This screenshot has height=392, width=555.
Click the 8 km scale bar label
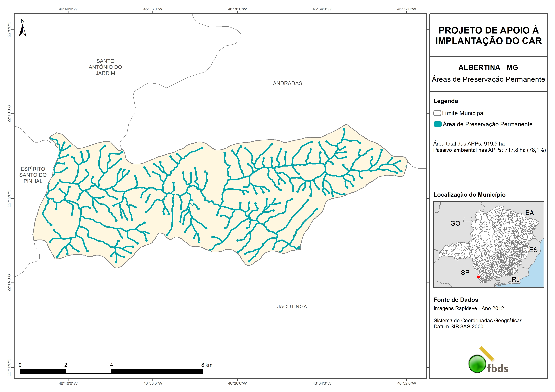click(x=207, y=365)
